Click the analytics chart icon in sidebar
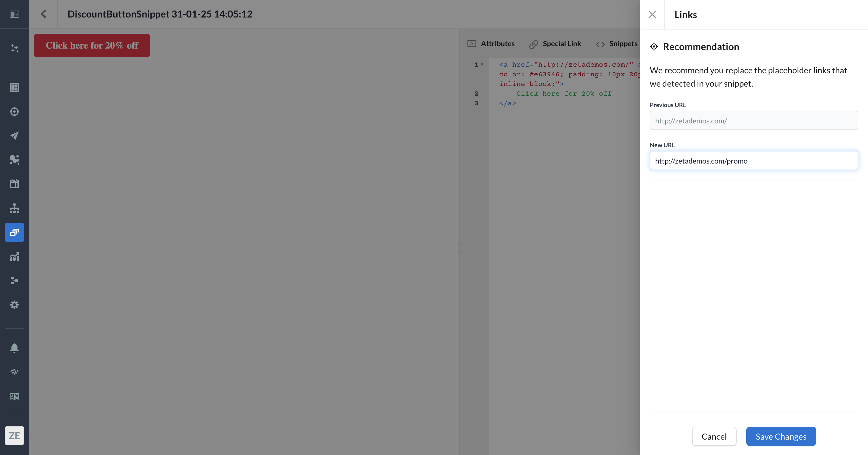 (x=14, y=256)
